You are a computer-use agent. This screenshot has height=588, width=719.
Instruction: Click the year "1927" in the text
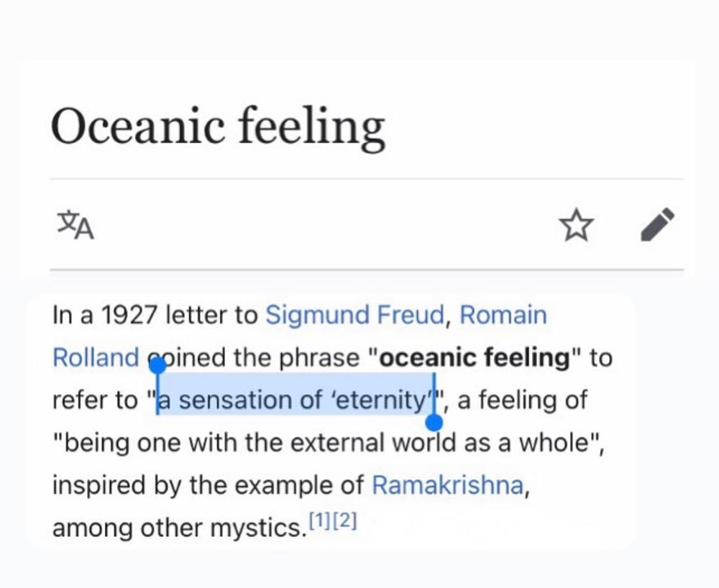[129, 316]
